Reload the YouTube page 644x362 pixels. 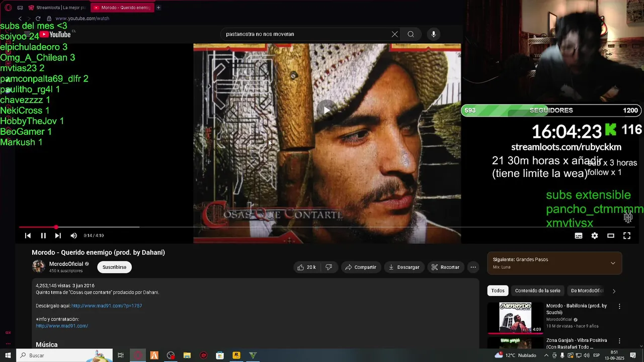click(38, 19)
